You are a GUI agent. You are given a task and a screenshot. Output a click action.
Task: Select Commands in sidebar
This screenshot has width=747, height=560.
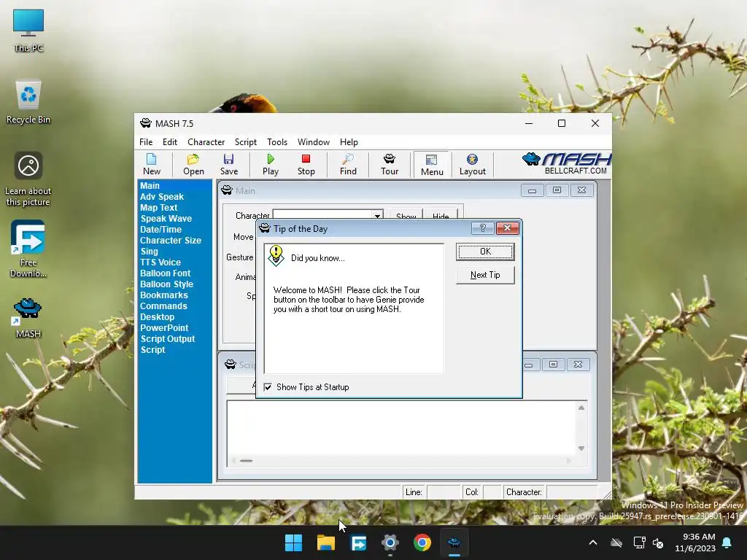(x=163, y=306)
